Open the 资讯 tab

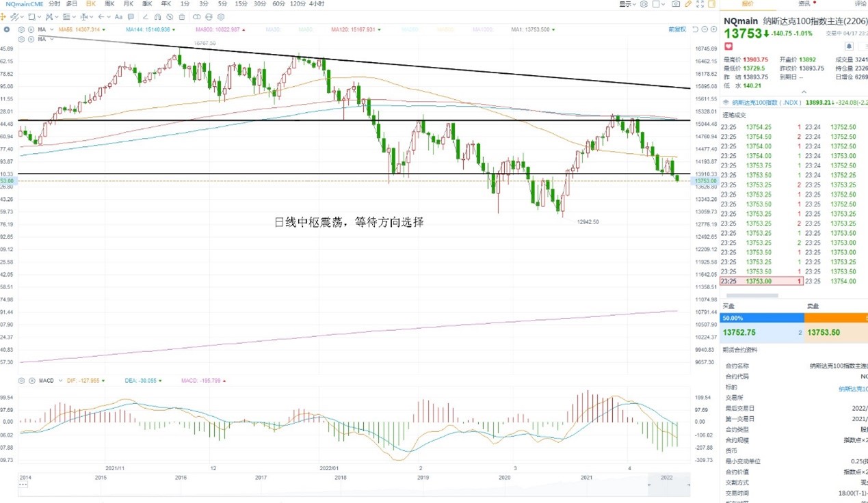pyautogui.click(x=804, y=4)
